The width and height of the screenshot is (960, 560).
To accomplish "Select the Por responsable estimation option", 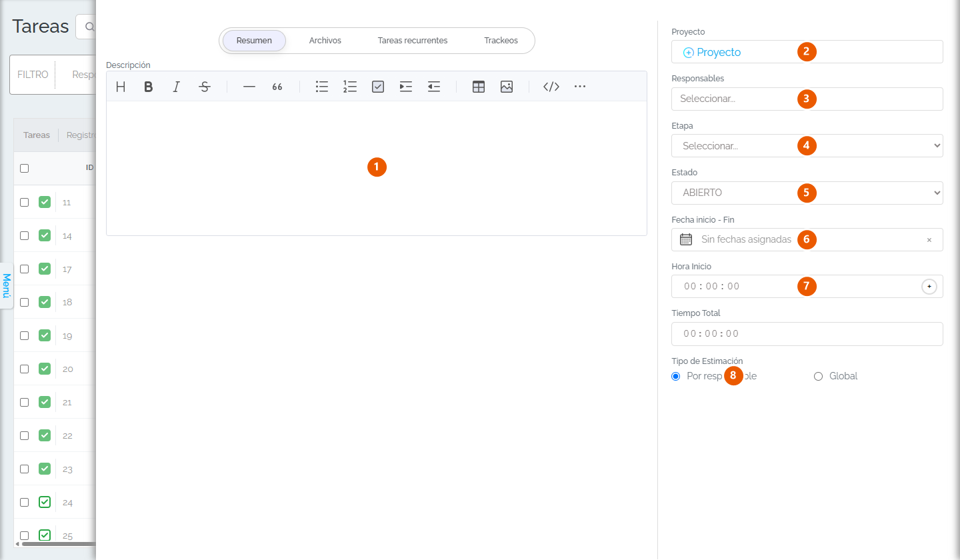I will pyautogui.click(x=676, y=376).
